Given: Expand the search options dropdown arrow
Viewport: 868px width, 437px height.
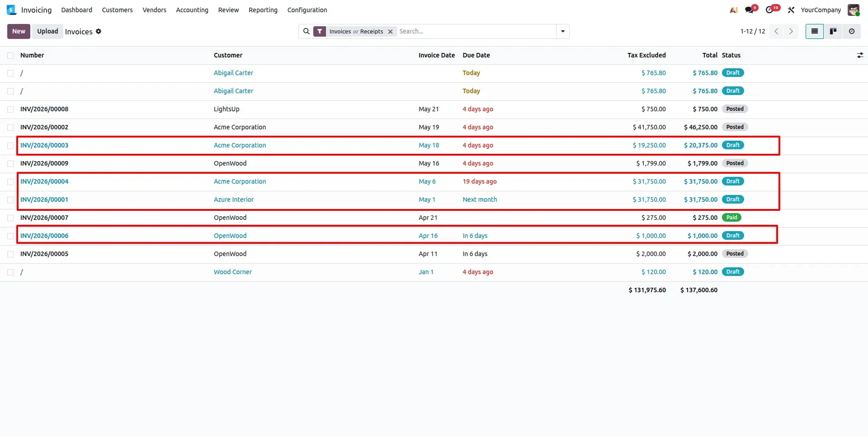Looking at the screenshot, I should coord(563,31).
